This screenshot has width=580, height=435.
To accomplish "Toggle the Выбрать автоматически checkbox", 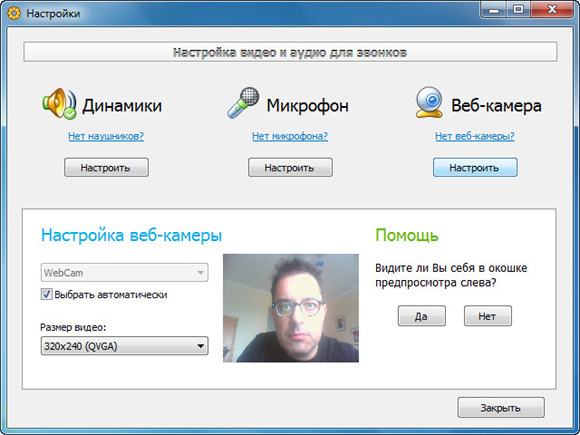I will coord(46,294).
